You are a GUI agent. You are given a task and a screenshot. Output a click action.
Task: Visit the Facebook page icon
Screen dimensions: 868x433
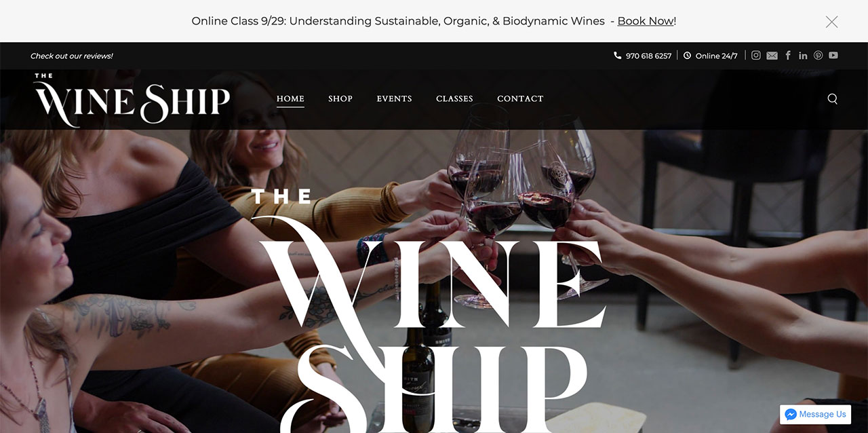pyautogui.click(x=788, y=56)
